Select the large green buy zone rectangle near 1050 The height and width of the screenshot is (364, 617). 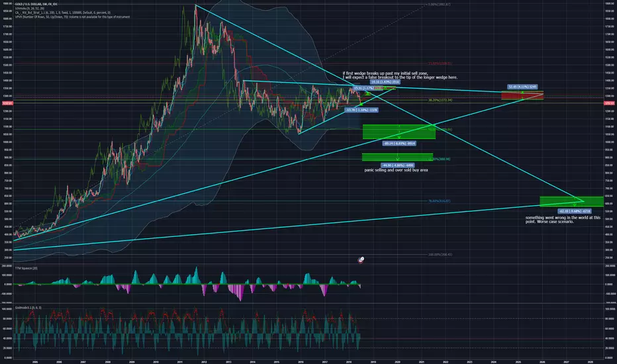399,132
